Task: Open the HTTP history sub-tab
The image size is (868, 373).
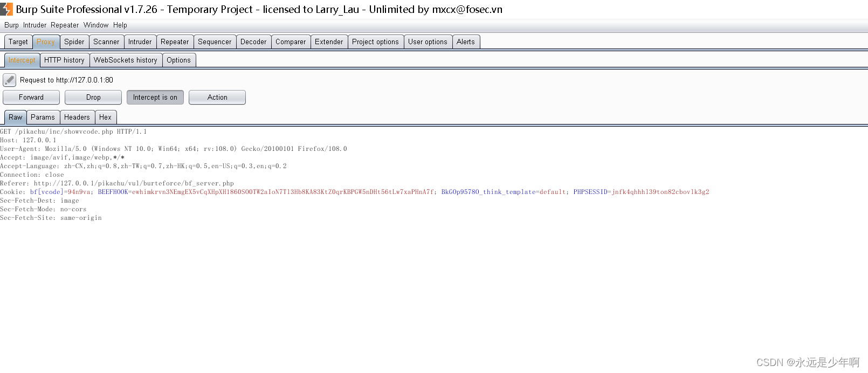Action: pos(64,60)
